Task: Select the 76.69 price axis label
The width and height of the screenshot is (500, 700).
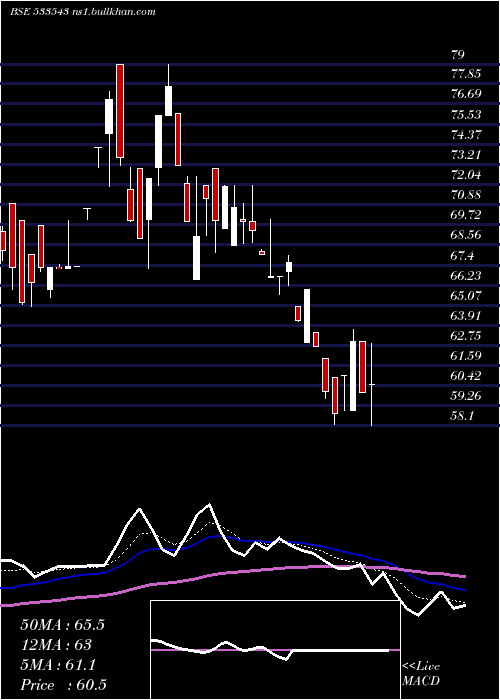Action: pos(466,94)
